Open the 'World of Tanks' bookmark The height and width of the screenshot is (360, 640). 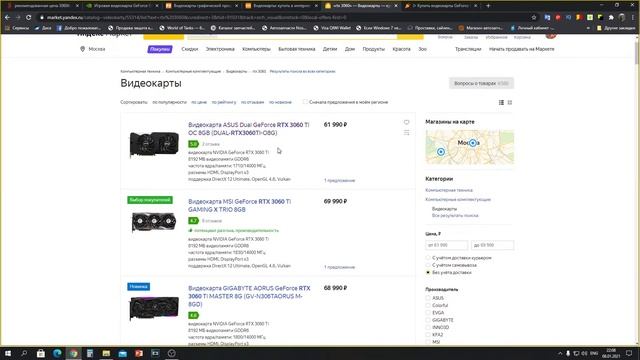(182, 28)
